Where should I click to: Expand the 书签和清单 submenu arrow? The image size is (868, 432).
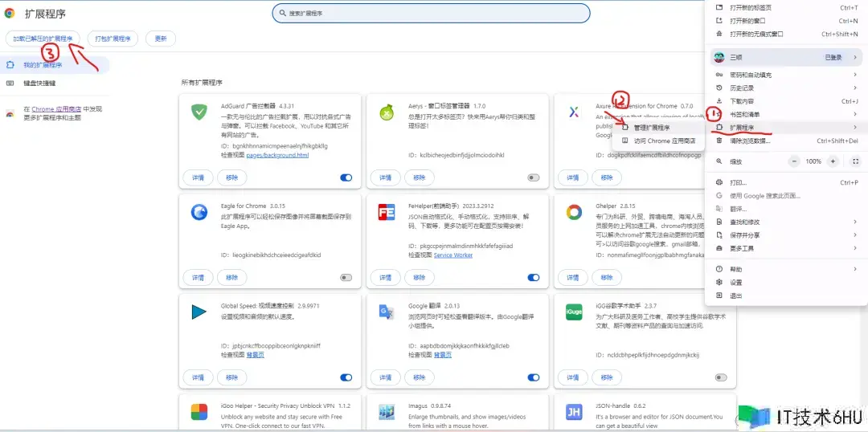[855, 115]
